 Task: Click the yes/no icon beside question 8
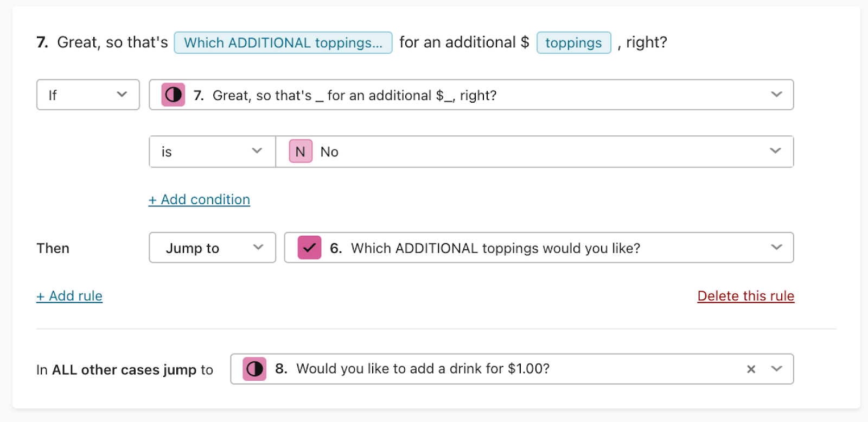point(254,369)
